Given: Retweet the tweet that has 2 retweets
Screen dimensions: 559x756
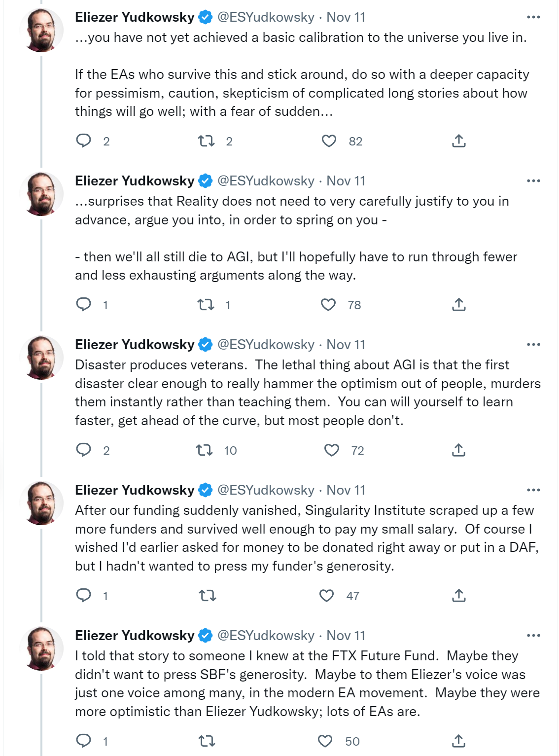Looking at the screenshot, I should [x=206, y=141].
